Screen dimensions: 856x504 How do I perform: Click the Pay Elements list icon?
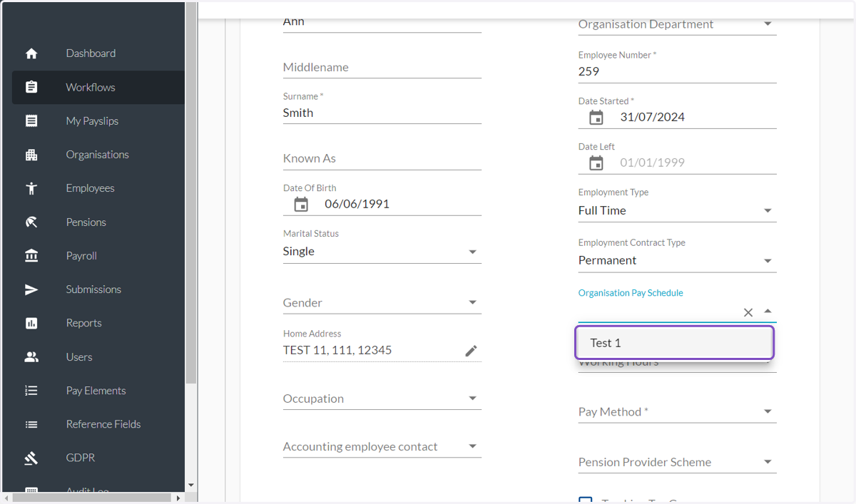tap(31, 391)
